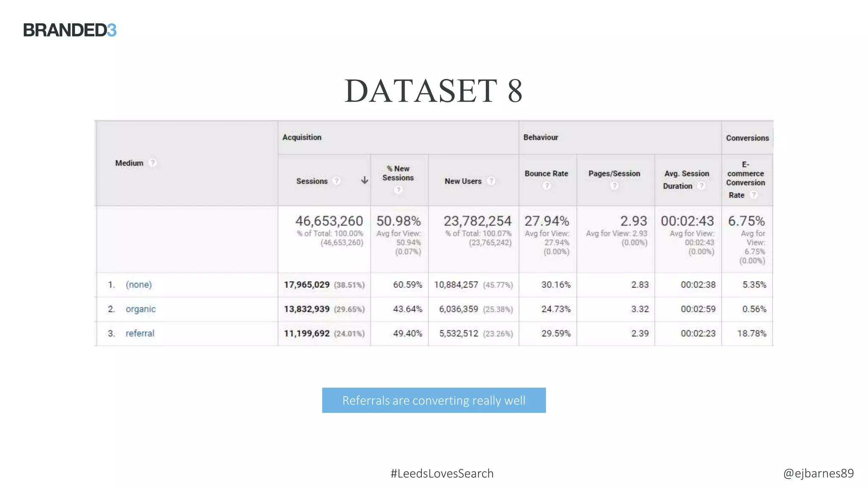
Task: Click new sessions value 49.40%
Action: click(407, 333)
